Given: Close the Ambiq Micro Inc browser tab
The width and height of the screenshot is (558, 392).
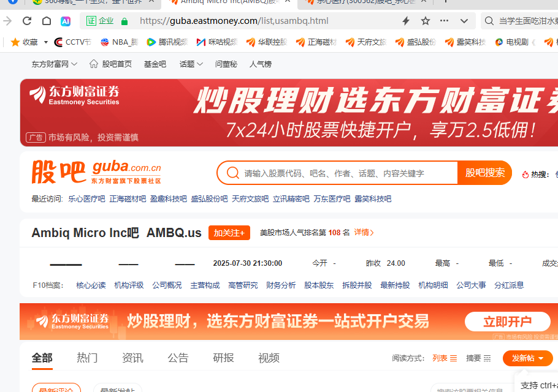Looking at the screenshot, I should click(x=288, y=1).
